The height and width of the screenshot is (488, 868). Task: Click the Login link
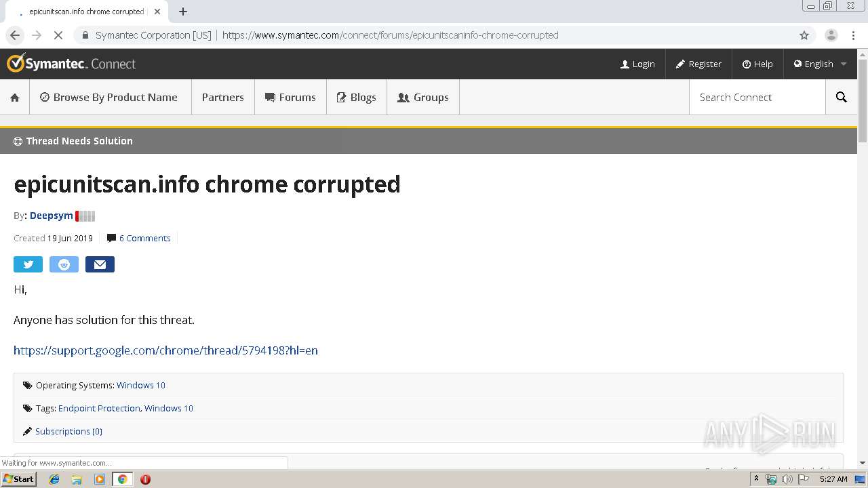[x=637, y=64]
